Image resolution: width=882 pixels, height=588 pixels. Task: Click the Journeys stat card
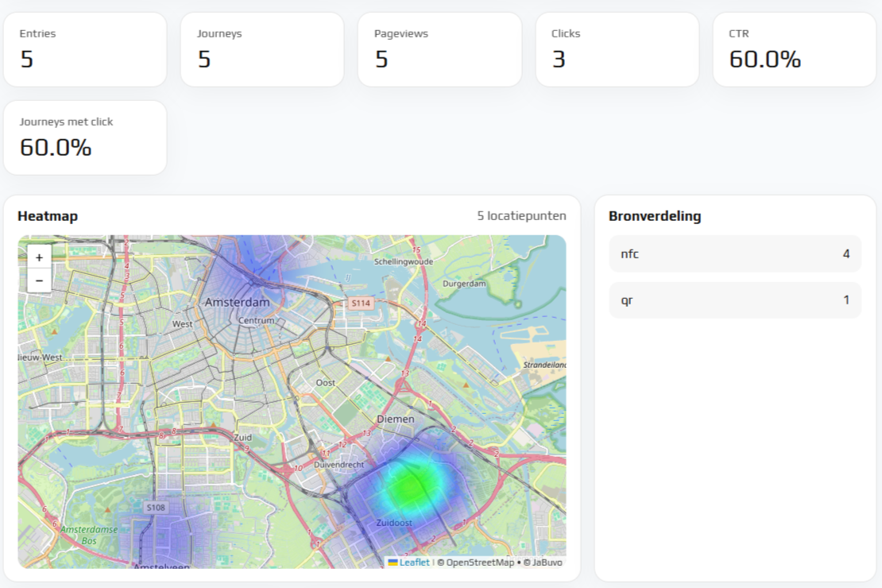[x=262, y=49]
